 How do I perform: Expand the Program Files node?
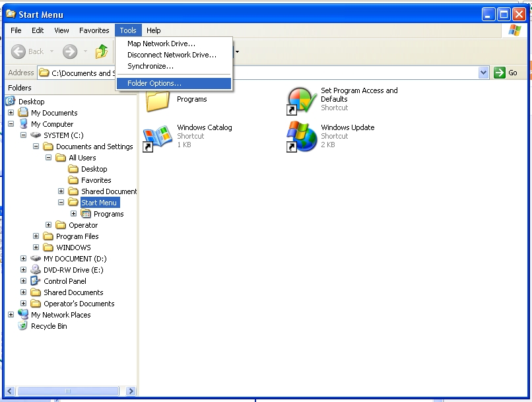point(36,236)
